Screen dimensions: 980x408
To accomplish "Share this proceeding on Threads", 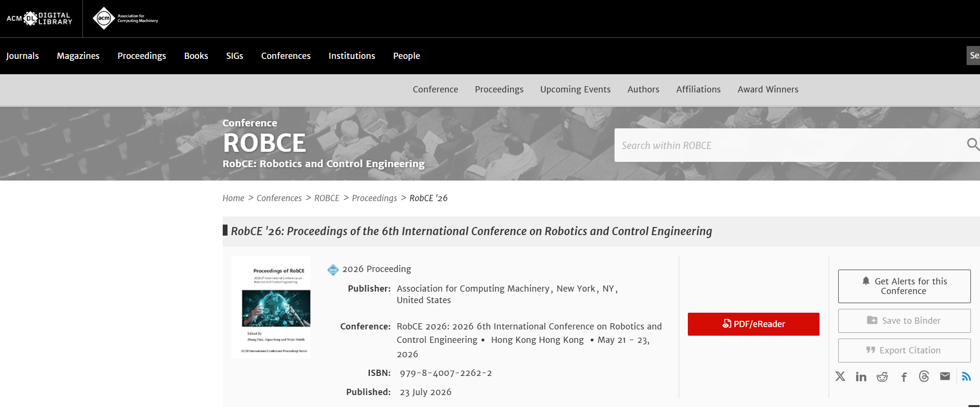I will coord(924,376).
